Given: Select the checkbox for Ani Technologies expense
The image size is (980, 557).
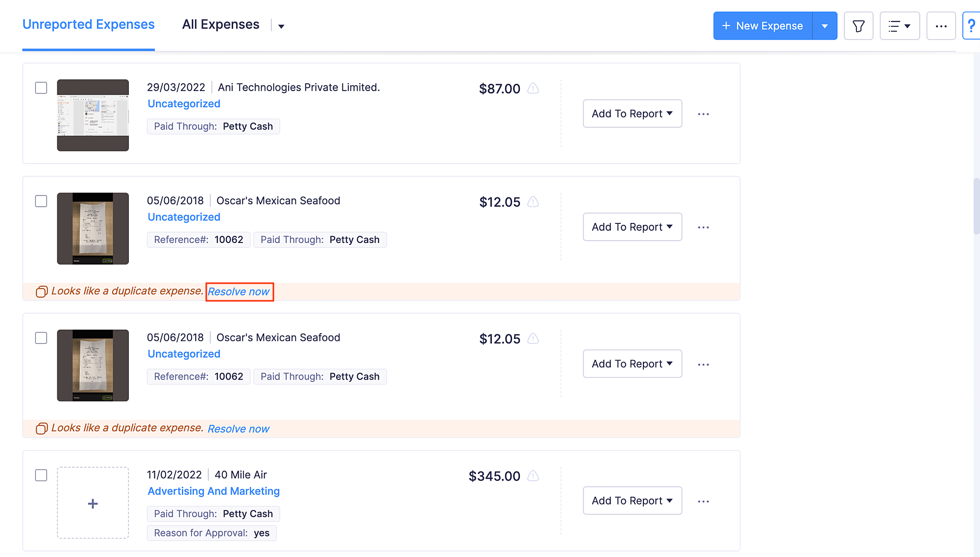Looking at the screenshot, I should 41,88.
